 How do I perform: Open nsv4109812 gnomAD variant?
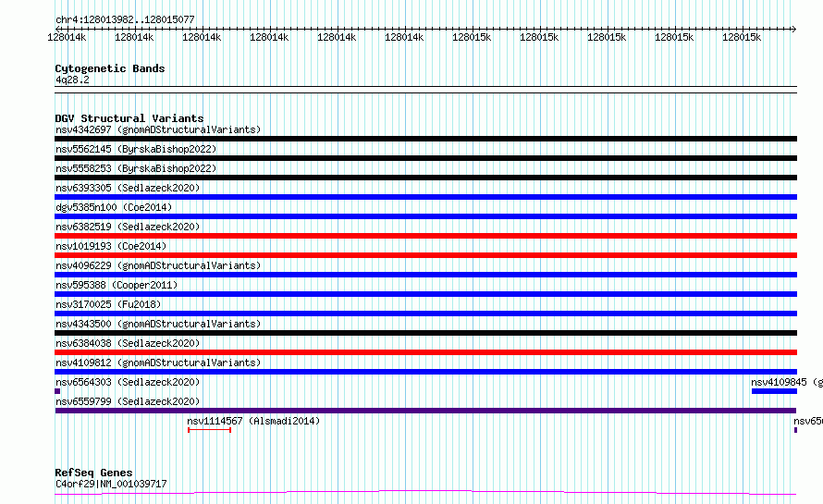coord(158,363)
